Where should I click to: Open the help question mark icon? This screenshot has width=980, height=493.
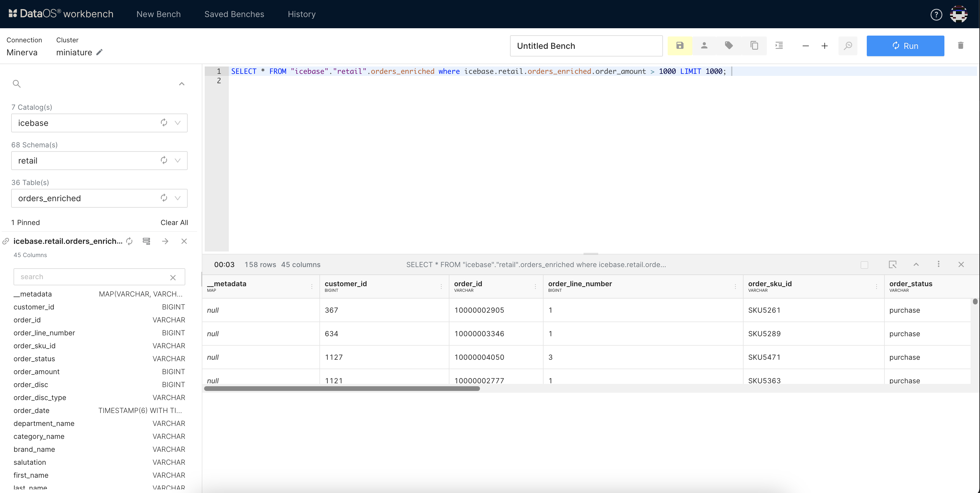point(936,14)
